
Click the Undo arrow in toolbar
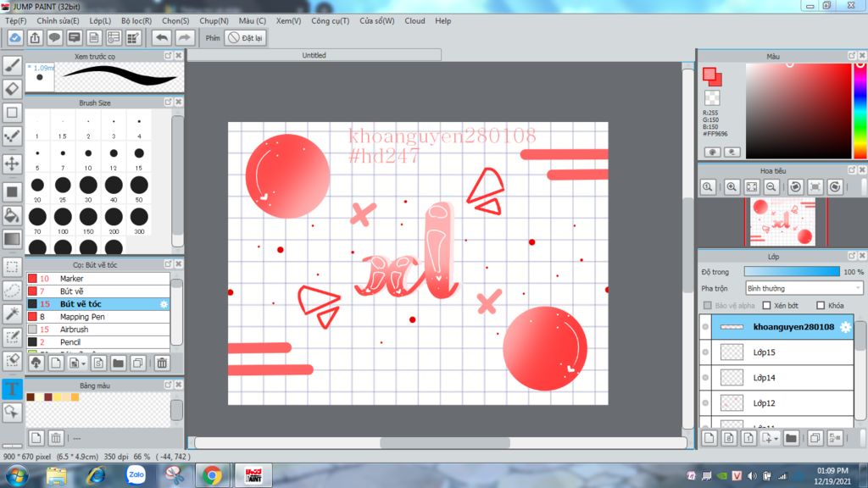tap(162, 37)
